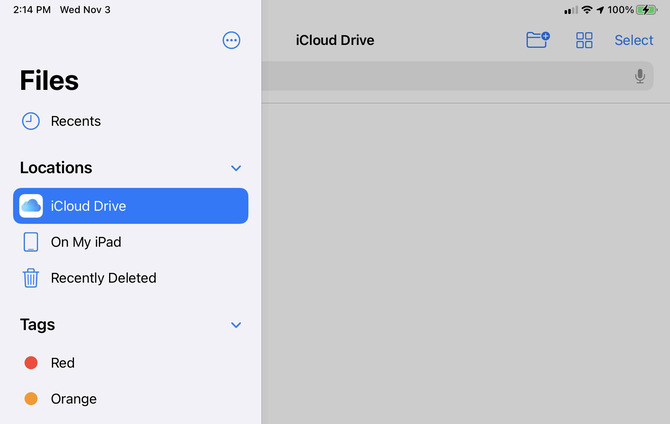Open Recently Deleted location
Screen dimensions: 670x424
(x=131, y=278)
